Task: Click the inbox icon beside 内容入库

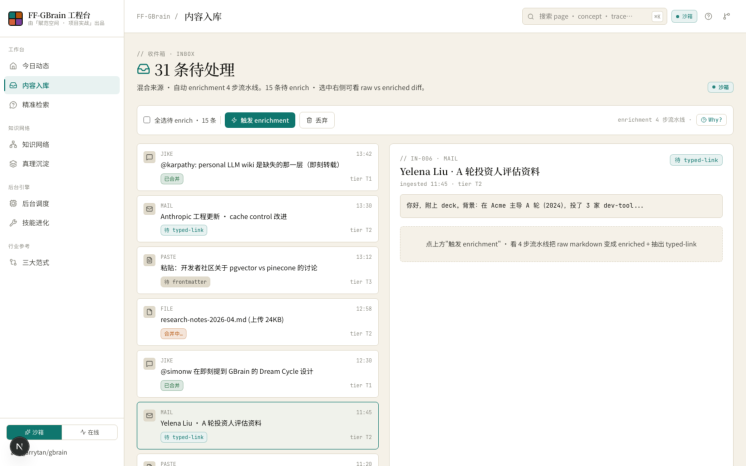Action: pos(13,85)
